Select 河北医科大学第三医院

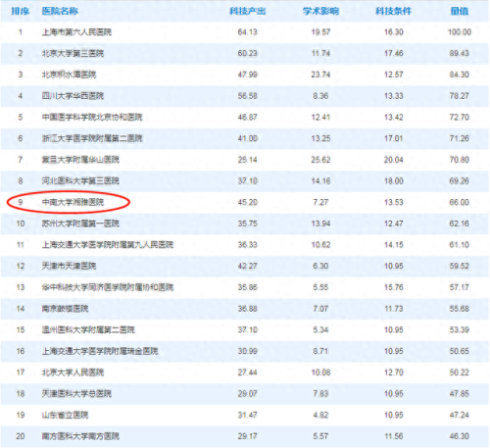pyautogui.click(x=80, y=180)
